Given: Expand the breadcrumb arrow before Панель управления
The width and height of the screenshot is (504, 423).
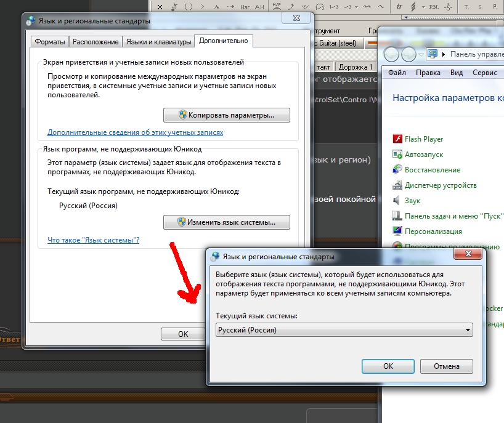Looking at the screenshot, I should 444,54.
